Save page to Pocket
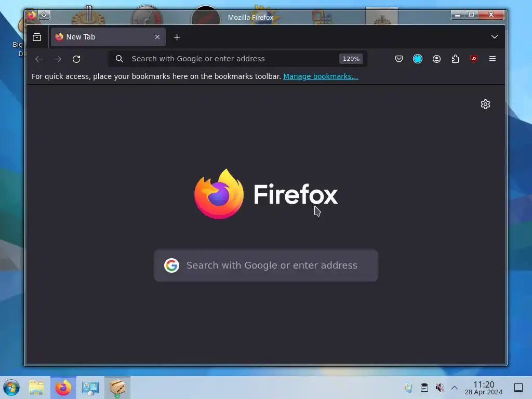The height and width of the screenshot is (399, 532). [x=399, y=59]
